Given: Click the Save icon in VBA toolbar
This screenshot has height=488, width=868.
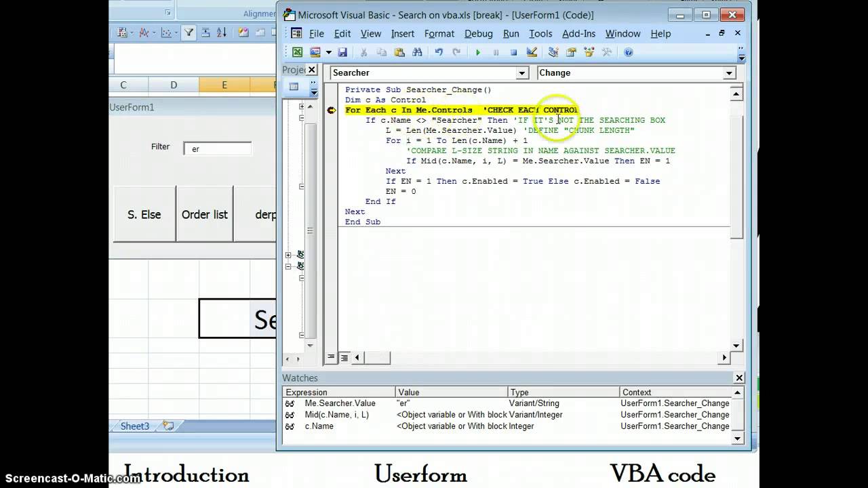Looking at the screenshot, I should point(342,52).
